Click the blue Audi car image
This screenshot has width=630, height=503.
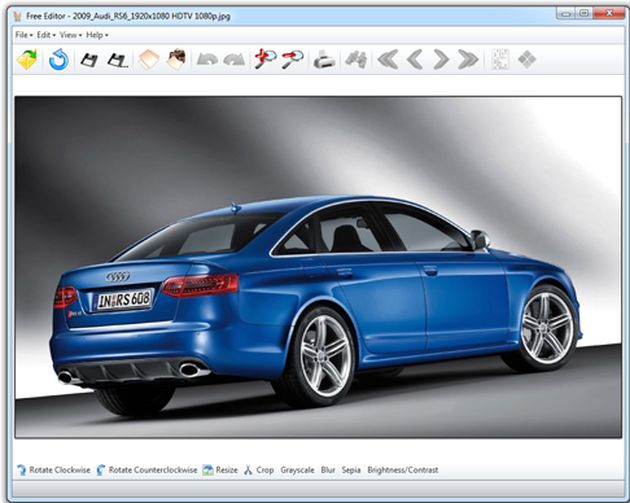point(318,267)
